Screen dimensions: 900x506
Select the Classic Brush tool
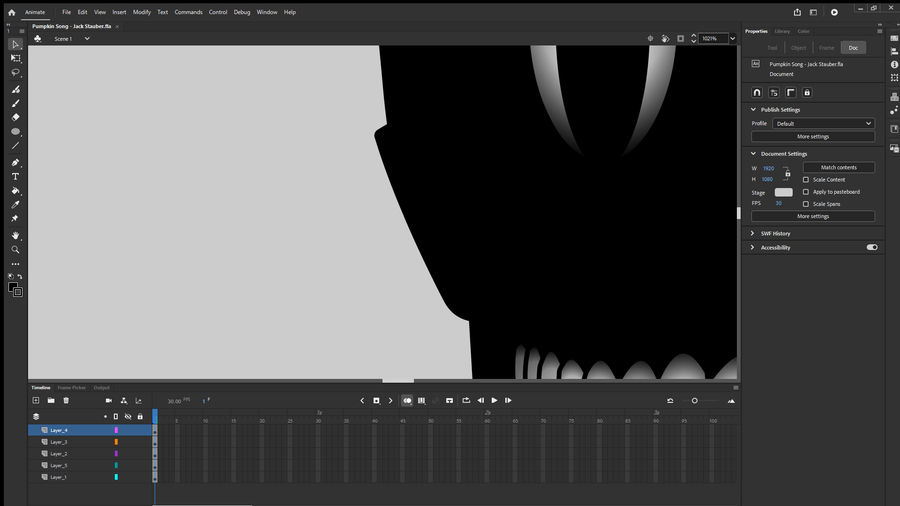[15, 103]
